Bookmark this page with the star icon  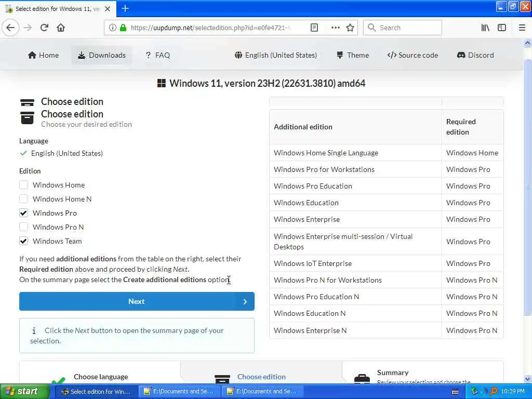[350, 28]
